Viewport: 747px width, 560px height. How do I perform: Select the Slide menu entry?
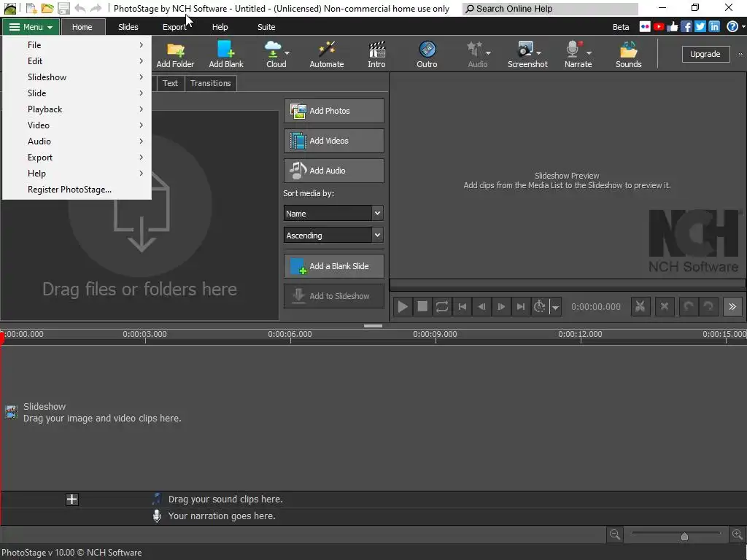77,93
